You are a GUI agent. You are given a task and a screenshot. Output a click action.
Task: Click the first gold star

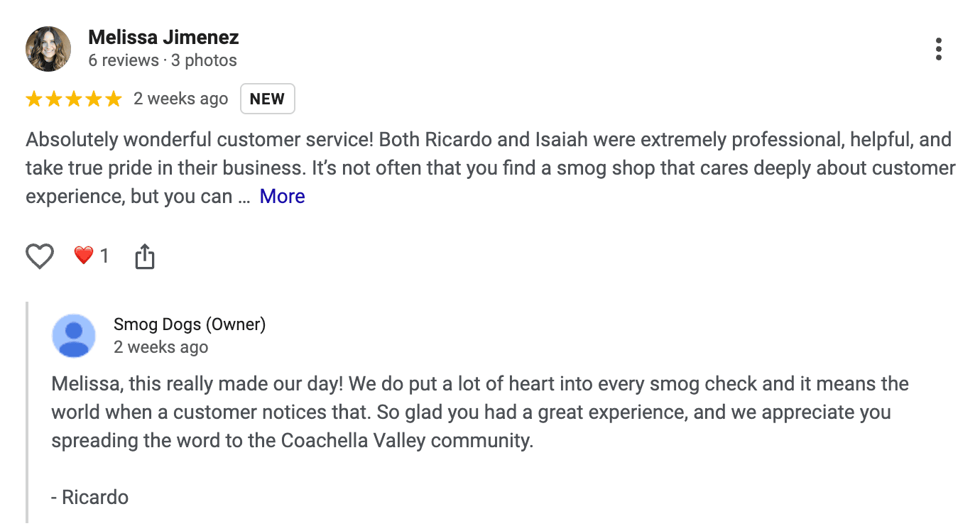[34, 99]
